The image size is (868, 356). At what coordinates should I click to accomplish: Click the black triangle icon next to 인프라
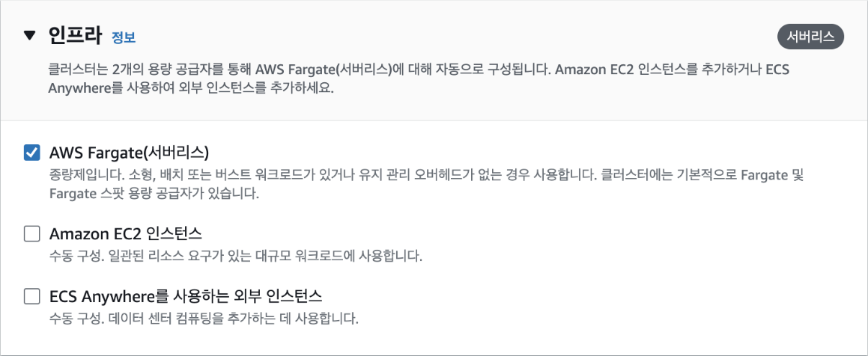point(29,37)
